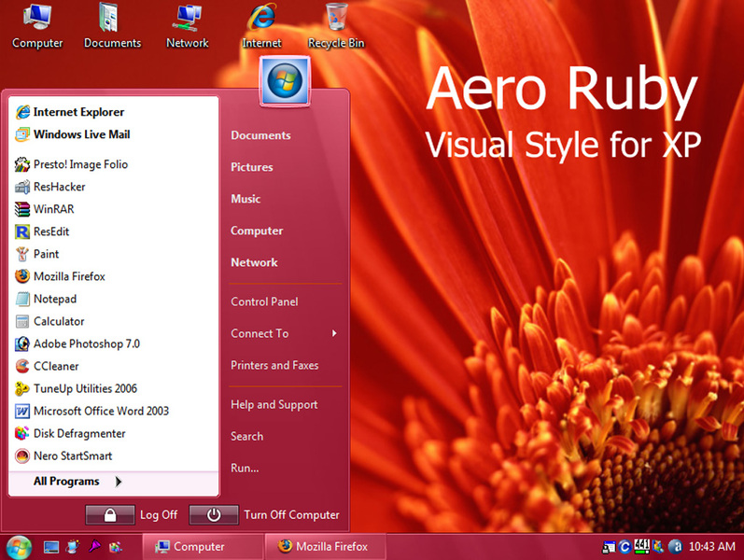Open Music folder
The width and height of the screenshot is (744, 560).
tap(246, 199)
